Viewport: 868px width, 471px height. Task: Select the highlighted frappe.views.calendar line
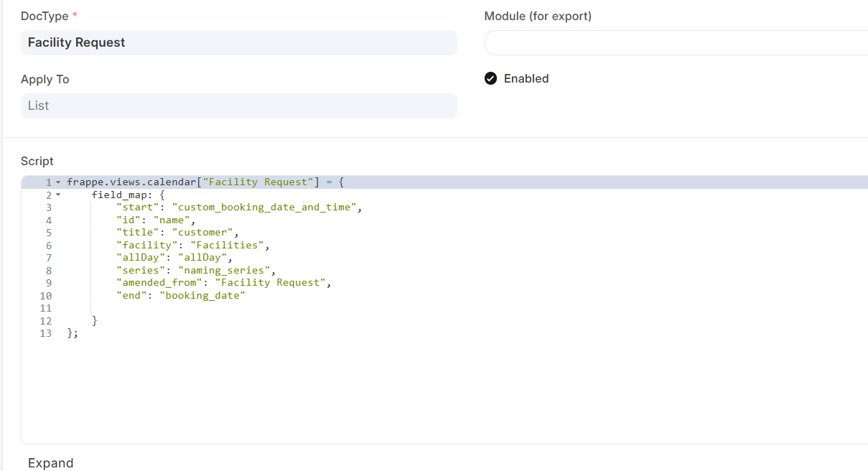click(x=206, y=182)
